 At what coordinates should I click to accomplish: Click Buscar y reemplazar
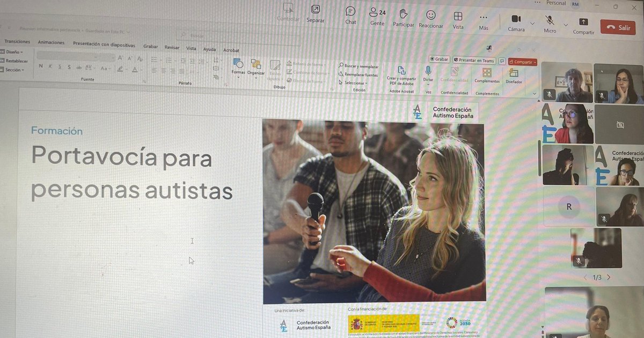pyautogui.click(x=359, y=66)
